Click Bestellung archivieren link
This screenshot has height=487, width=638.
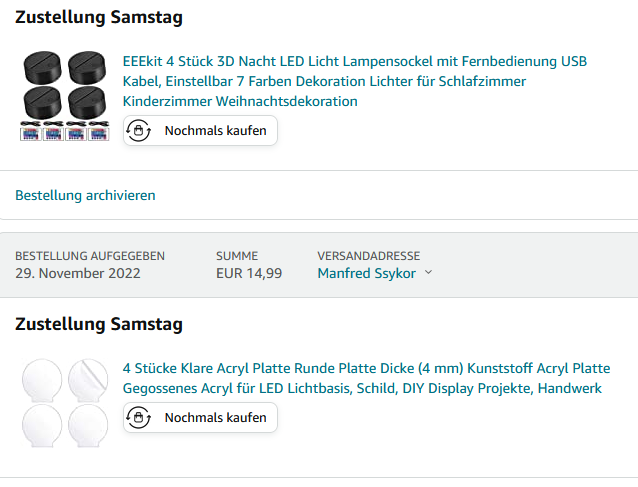click(x=85, y=195)
